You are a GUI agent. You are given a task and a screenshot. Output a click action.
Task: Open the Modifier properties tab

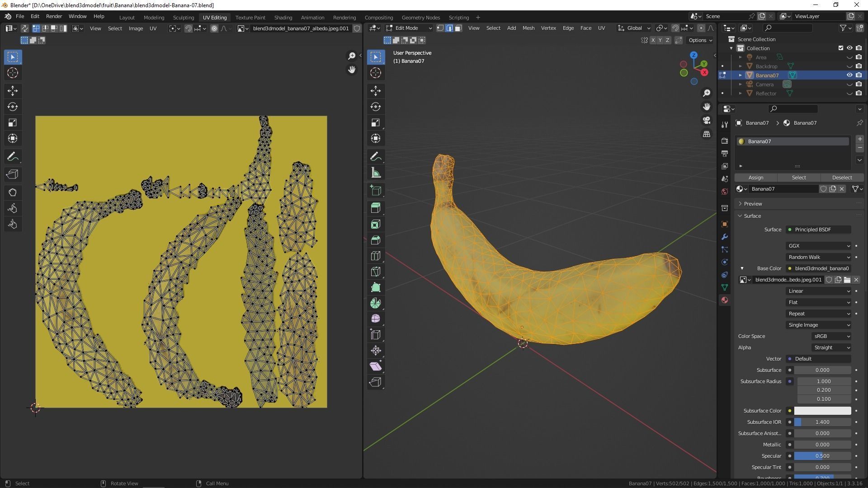(725, 237)
